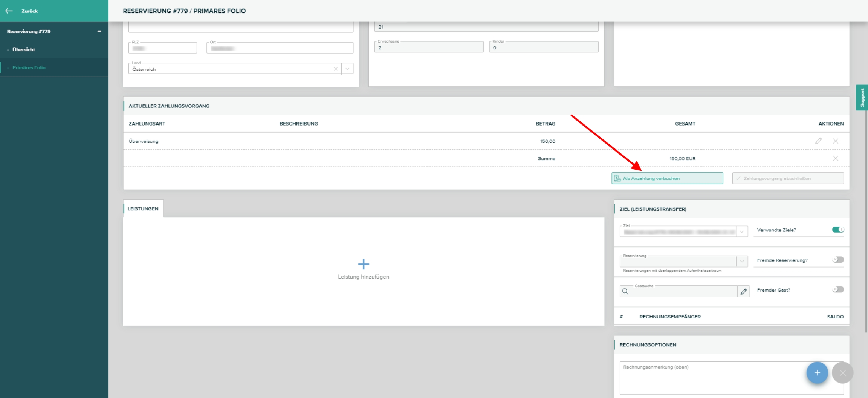
Task: Open the Reservierung dropdown
Action: click(x=742, y=261)
